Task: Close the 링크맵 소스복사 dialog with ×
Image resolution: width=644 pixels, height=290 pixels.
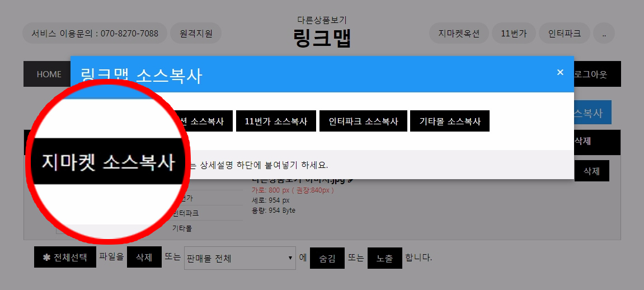Action: coord(560,72)
